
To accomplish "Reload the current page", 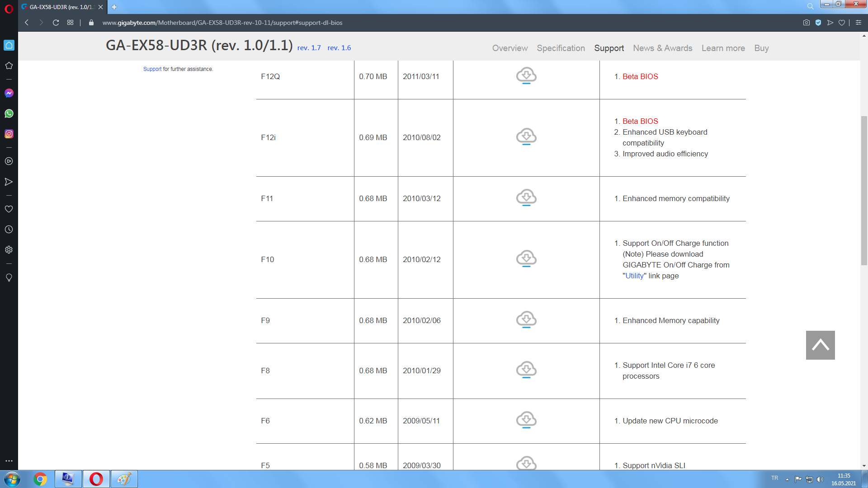I will [x=56, y=23].
